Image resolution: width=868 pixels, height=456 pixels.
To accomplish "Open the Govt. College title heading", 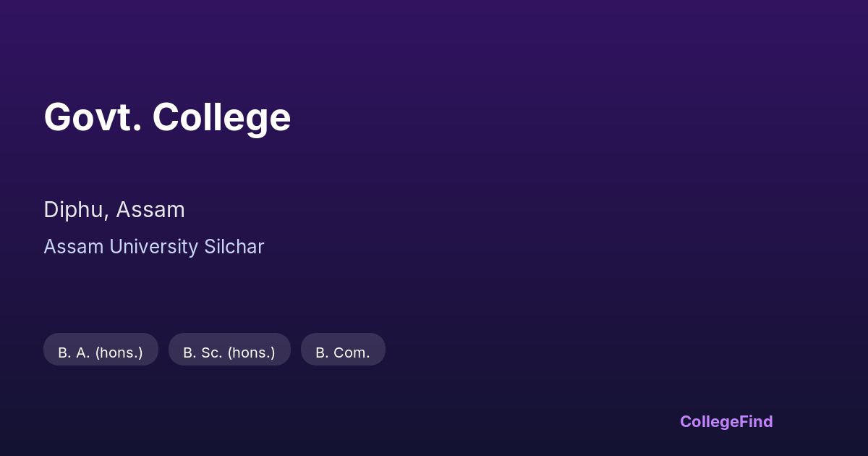I will [x=167, y=117].
